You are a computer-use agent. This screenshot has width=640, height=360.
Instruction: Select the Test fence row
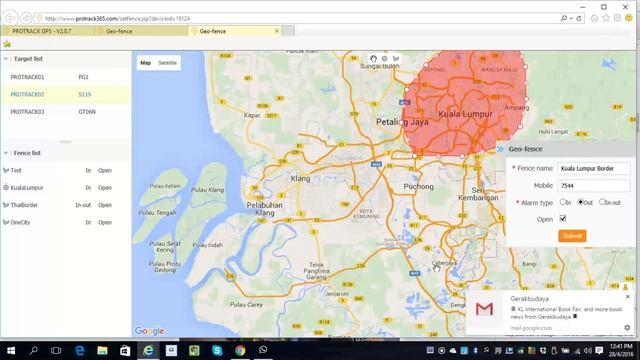(x=66, y=170)
